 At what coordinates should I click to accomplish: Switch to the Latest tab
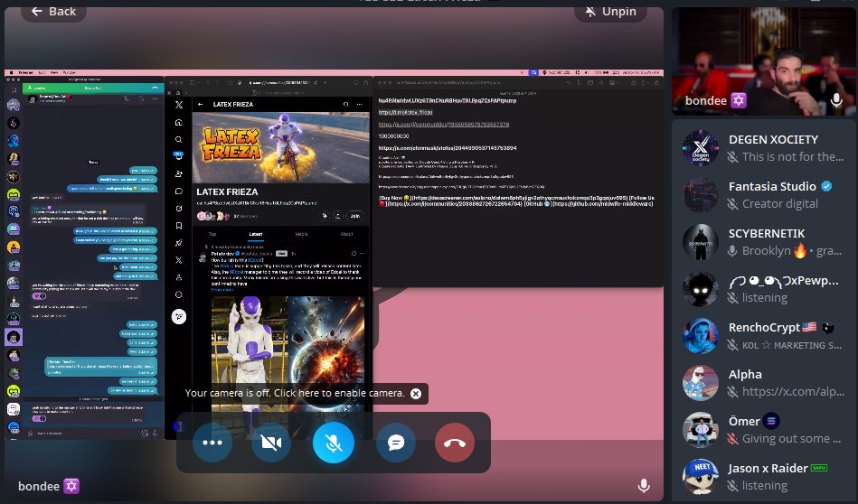tap(256, 234)
